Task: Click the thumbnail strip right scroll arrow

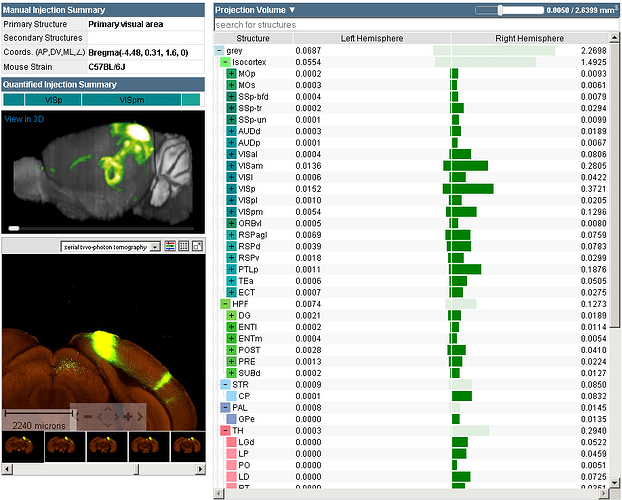Action: pos(200,469)
